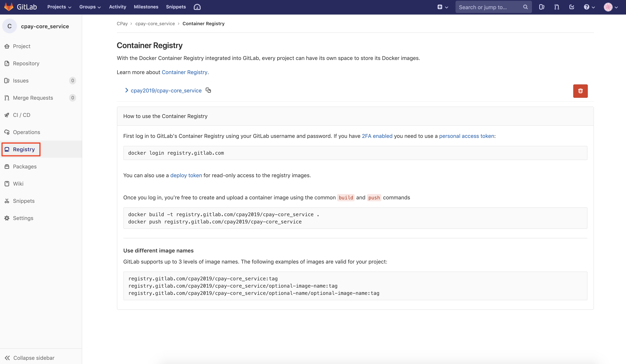The width and height of the screenshot is (626, 364).
Task: Go to CI / CD in sidebar
Action: 22,115
